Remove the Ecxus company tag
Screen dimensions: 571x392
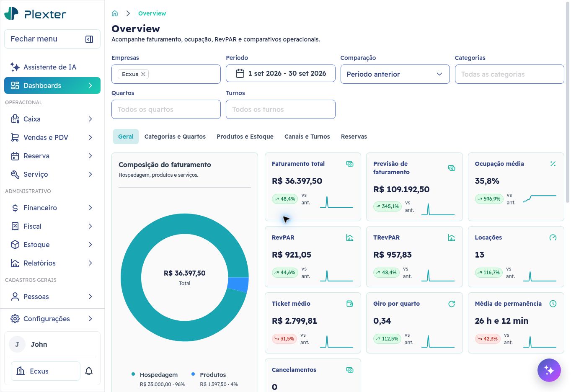[143, 74]
